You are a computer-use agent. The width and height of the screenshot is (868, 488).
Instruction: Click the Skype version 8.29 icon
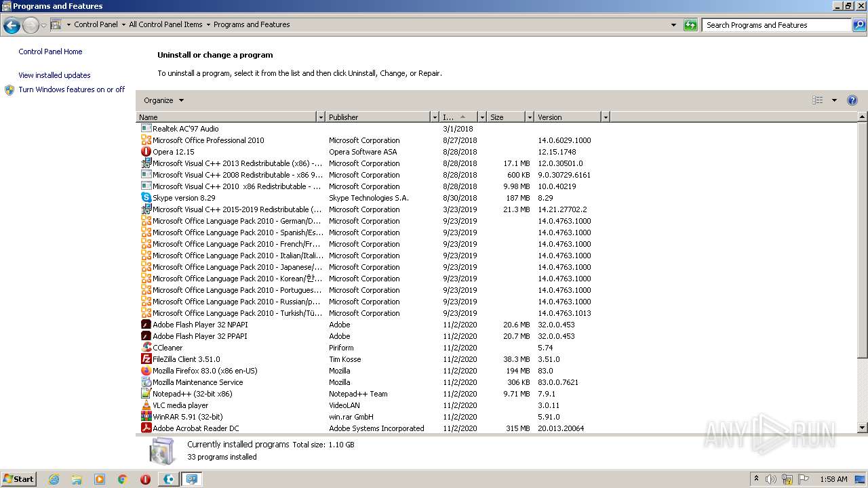[146, 197]
